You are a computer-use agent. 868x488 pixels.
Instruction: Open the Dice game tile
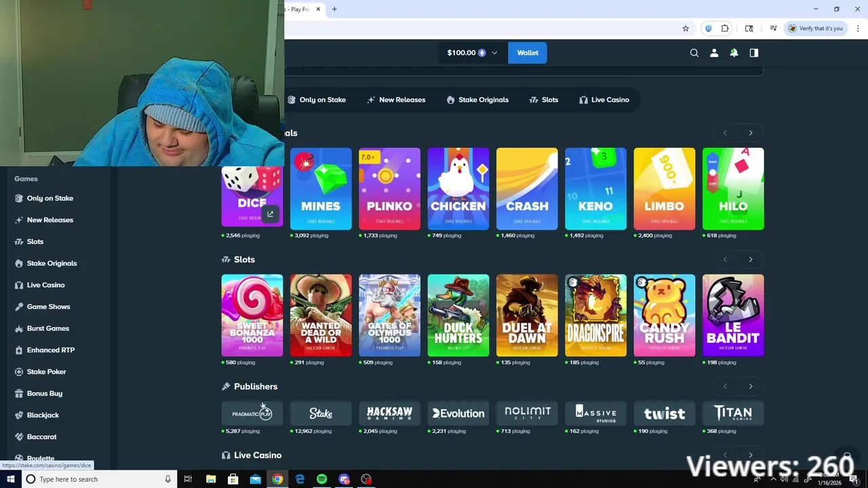click(x=252, y=197)
